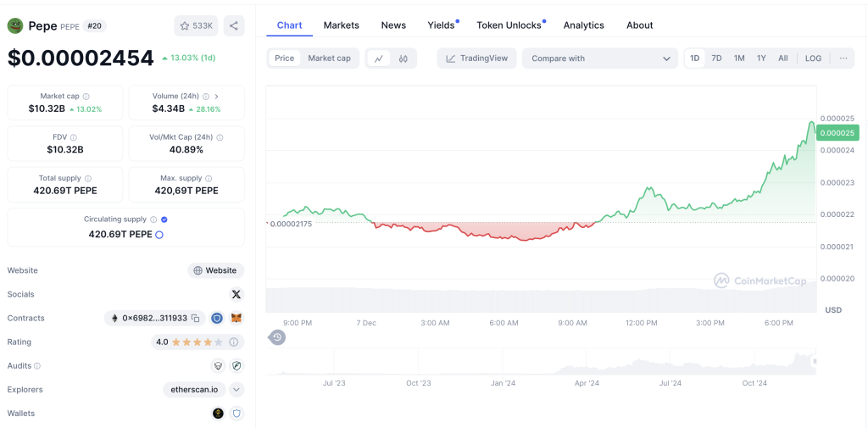Open the more options ellipsis on chart

pos(843,58)
